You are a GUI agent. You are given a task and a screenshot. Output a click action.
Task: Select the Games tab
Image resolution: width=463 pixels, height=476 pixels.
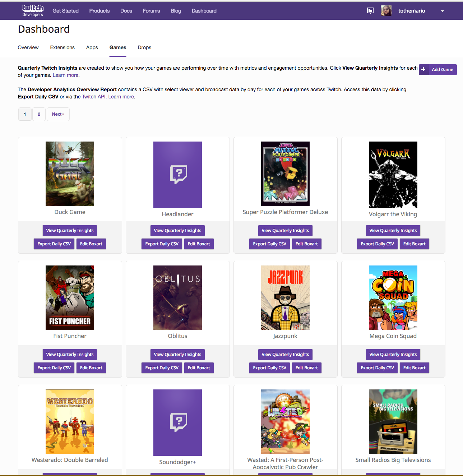(118, 47)
